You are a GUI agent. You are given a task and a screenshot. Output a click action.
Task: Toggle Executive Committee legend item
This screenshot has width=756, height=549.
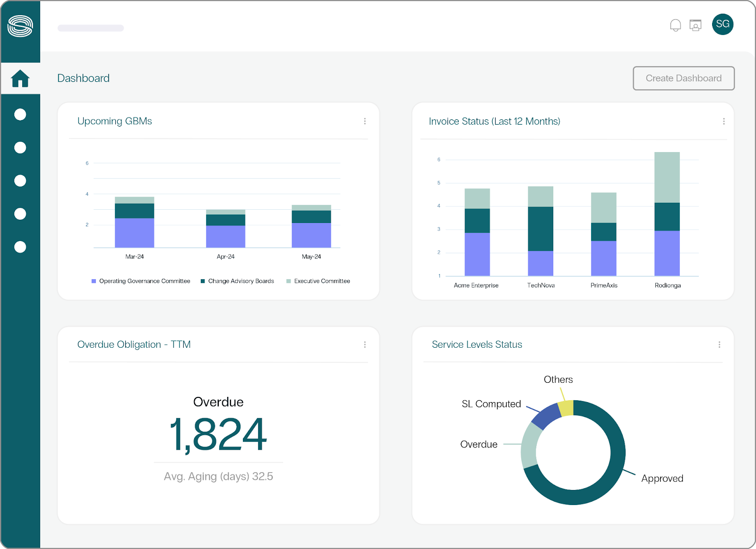[318, 281]
